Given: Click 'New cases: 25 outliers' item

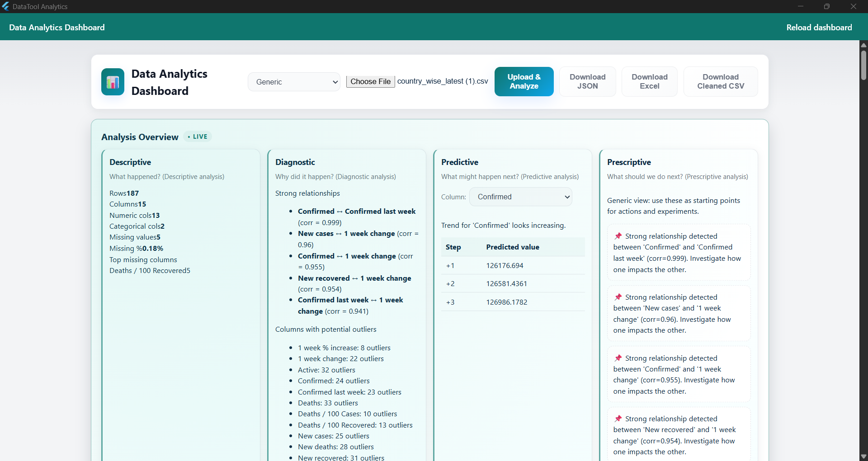Looking at the screenshot, I should (334, 436).
